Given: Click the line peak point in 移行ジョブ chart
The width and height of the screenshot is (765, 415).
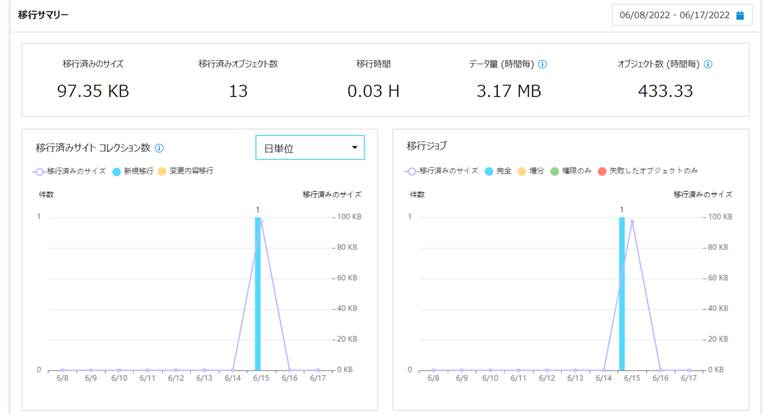Looking at the screenshot, I should (x=632, y=221).
